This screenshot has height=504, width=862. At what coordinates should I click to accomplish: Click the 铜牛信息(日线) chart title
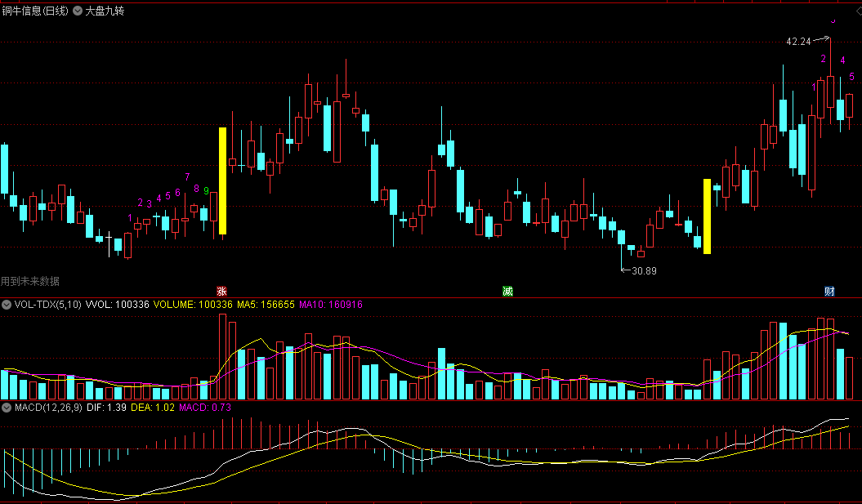pos(36,11)
